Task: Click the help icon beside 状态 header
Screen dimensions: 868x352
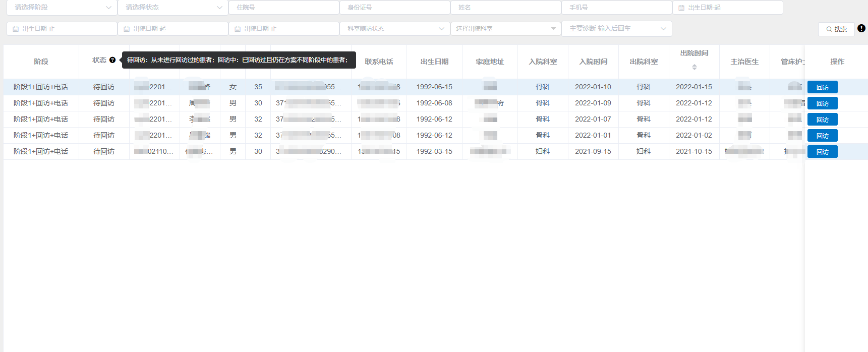Action: 112,60
